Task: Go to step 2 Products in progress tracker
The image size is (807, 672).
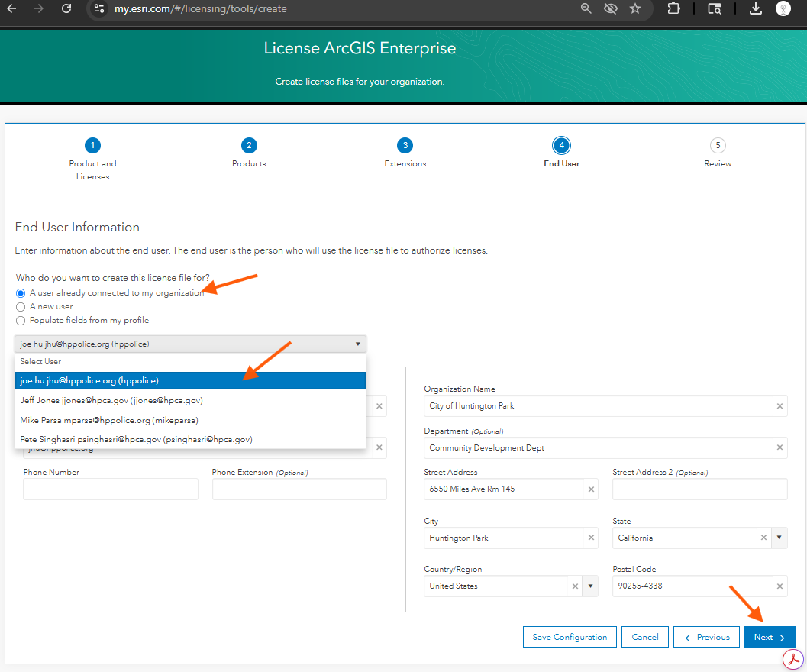Action: coord(249,146)
